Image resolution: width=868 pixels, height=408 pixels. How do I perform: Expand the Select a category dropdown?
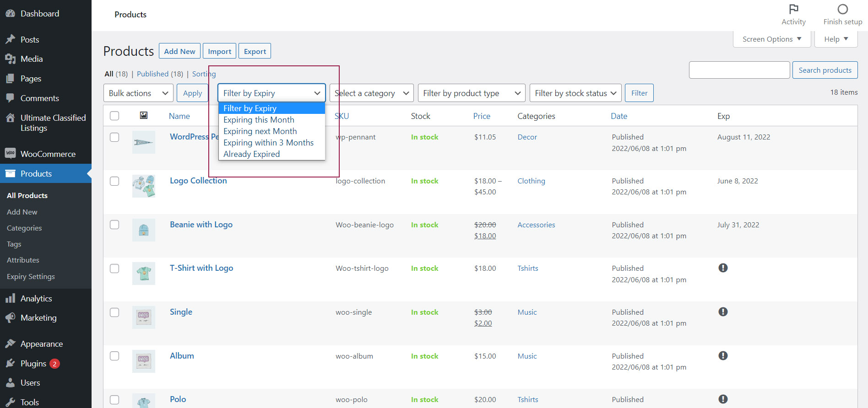(x=371, y=93)
